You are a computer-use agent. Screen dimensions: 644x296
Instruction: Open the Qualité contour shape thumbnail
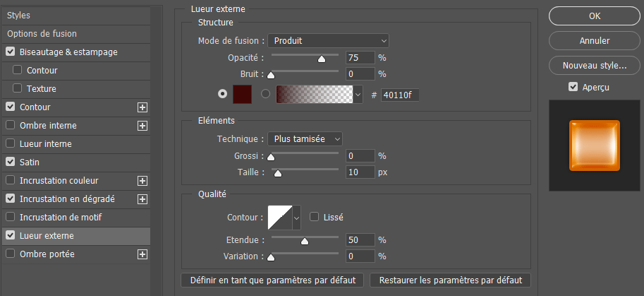(279, 217)
